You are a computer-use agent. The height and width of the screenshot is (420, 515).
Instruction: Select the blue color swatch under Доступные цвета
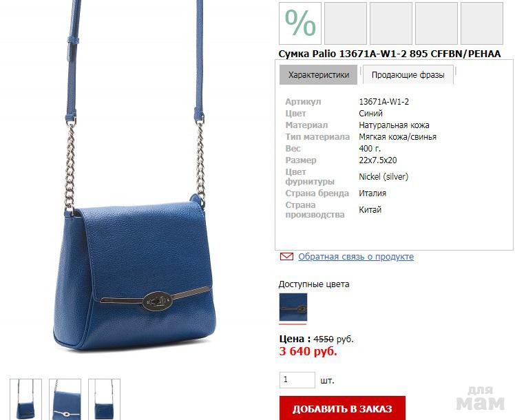293,307
